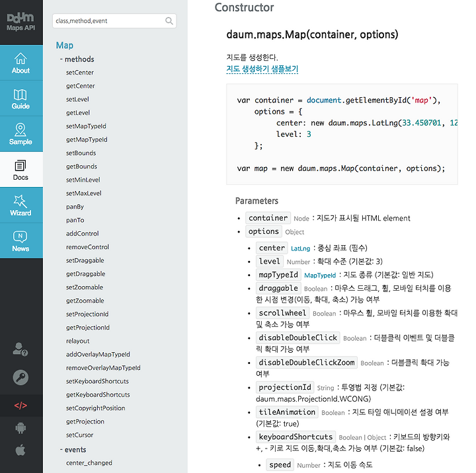Go to setMapTypeId method
This screenshot has width=476, height=473.
tap(86, 126)
